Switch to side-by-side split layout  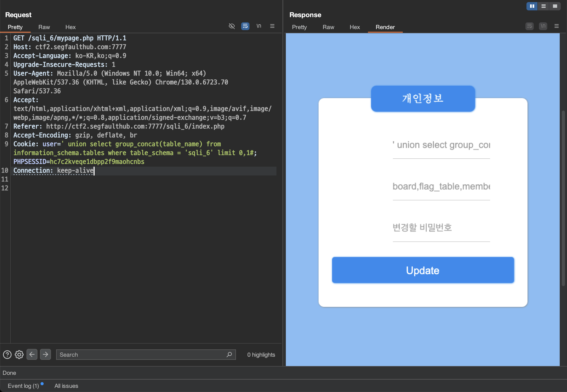pos(532,6)
